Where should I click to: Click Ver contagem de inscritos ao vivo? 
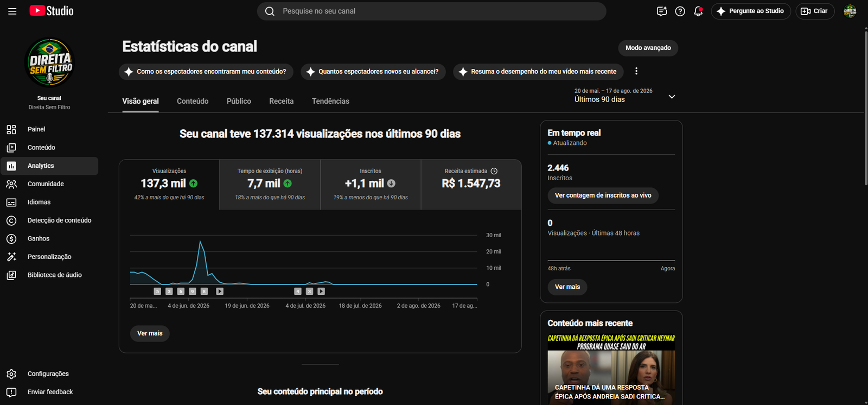coord(603,195)
